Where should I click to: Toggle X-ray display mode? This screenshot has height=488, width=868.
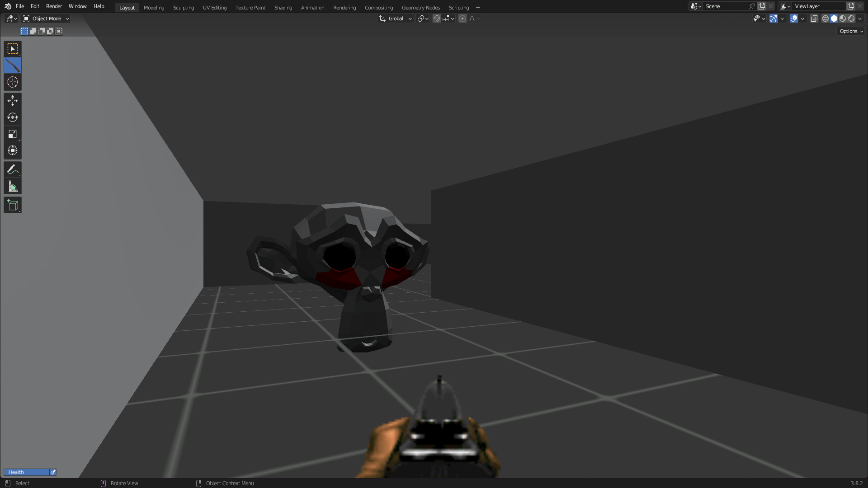814,19
